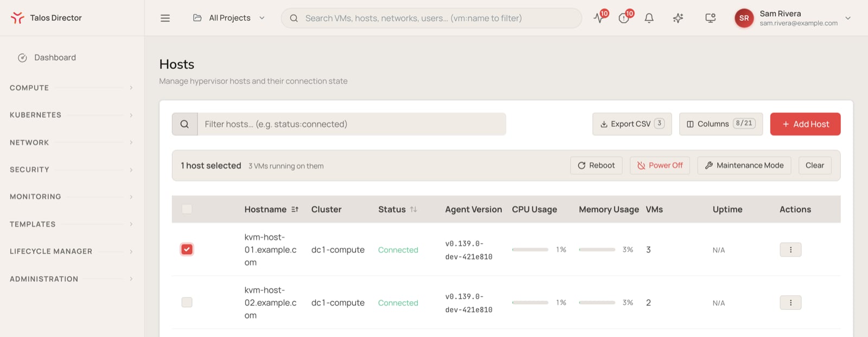Viewport: 868px width, 337px height.
Task: Click the SR user avatar
Action: (x=744, y=18)
